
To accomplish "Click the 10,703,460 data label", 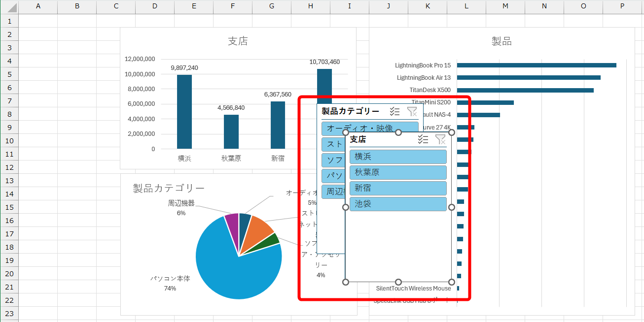I will [x=325, y=61].
